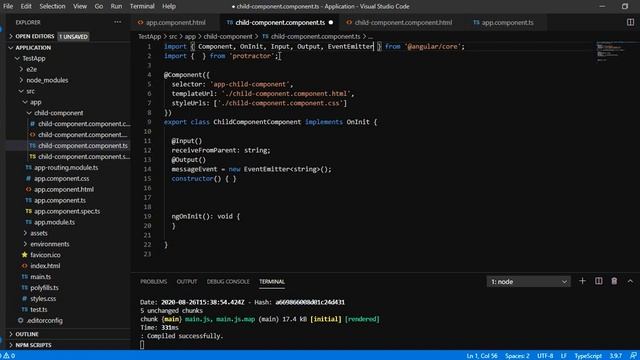
Task: Split the editor with the split icon
Action: 630,22
